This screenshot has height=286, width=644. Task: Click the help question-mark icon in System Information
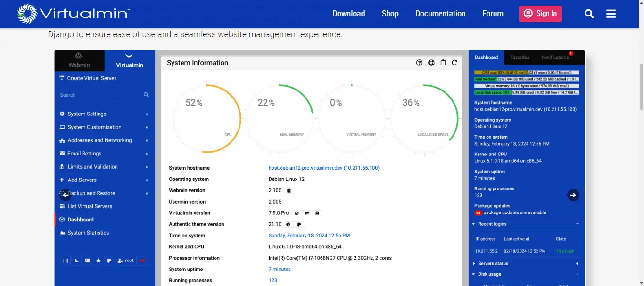tap(419, 63)
